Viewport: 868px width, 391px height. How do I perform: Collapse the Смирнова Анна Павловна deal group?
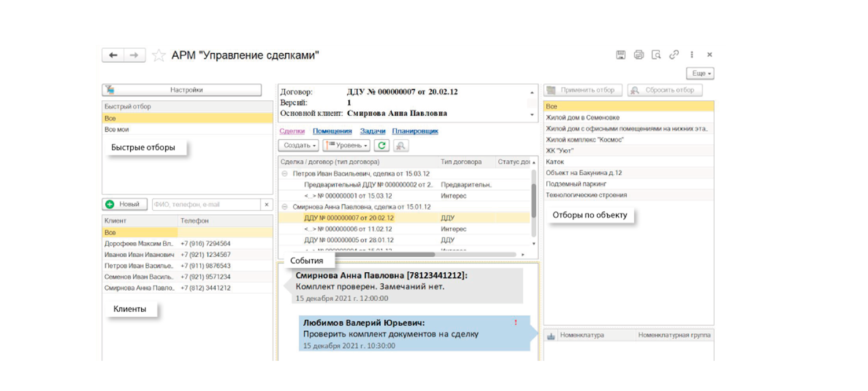tap(285, 207)
